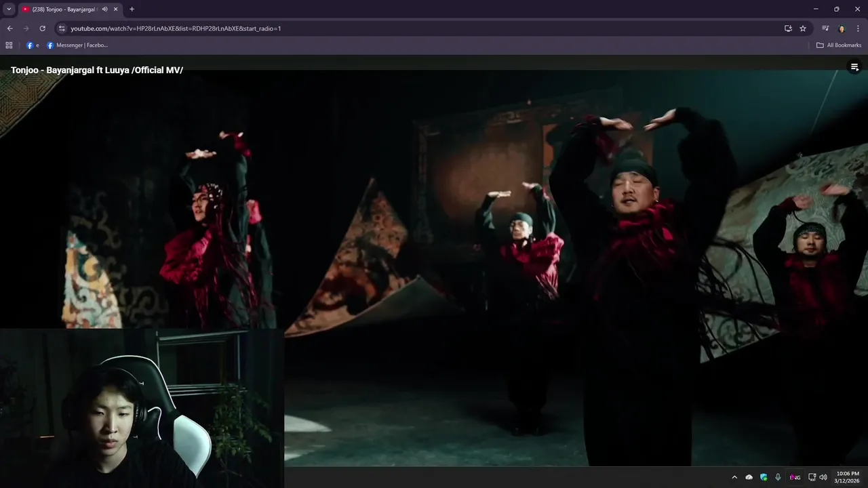
Task: Minimize the Chrome window
Action: point(816,9)
